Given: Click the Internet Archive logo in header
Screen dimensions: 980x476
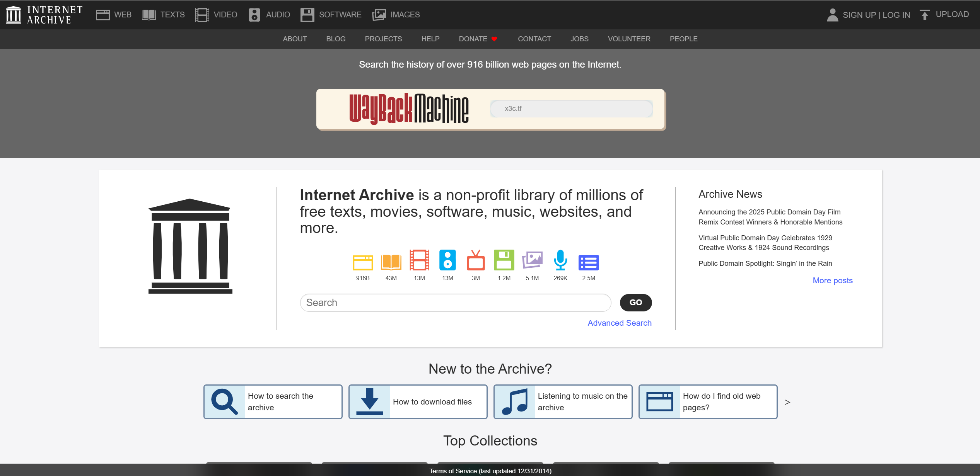Looking at the screenshot, I should tap(44, 15).
